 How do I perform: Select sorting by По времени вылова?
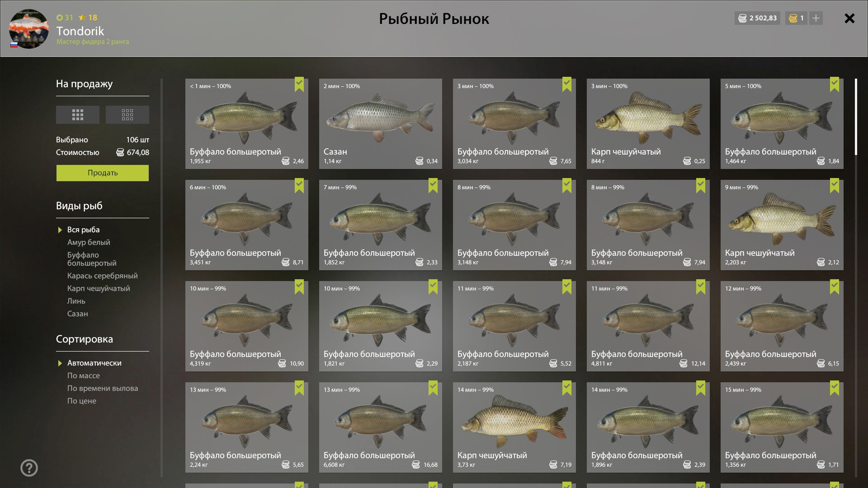pyautogui.click(x=103, y=388)
